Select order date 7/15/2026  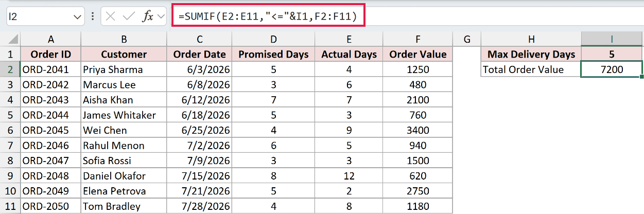click(199, 176)
